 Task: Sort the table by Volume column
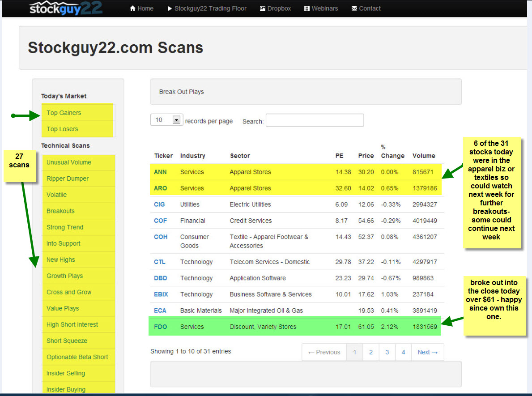[423, 156]
